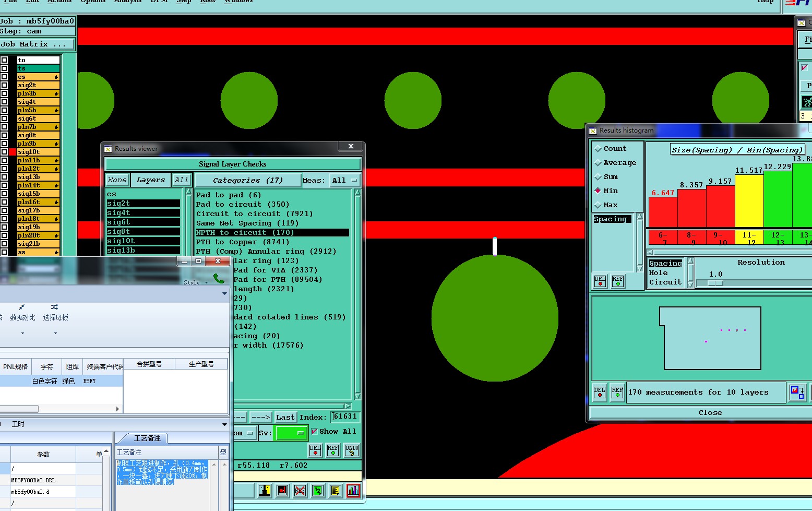The height and width of the screenshot is (511, 812).
Task: Click lower DEL icon beside measurements text
Action: (600, 393)
